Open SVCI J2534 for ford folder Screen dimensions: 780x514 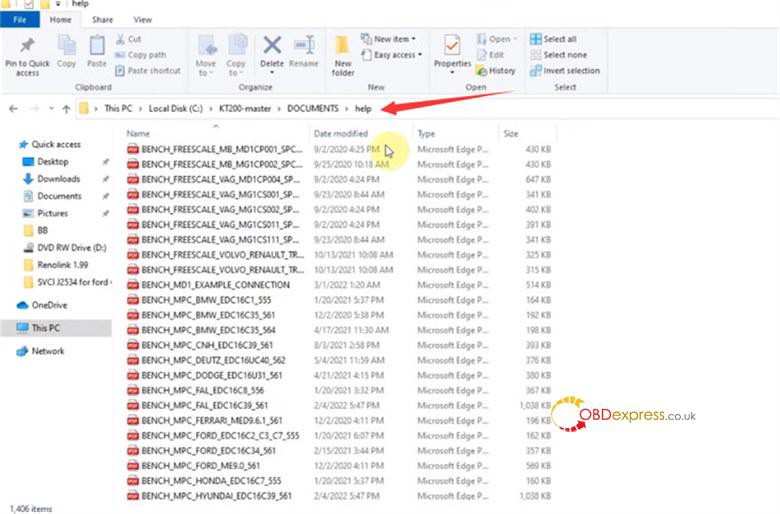(x=67, y=282)
